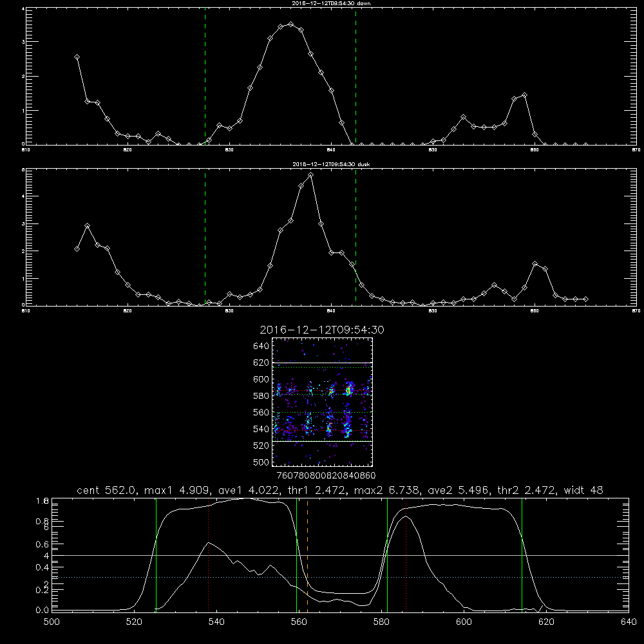Click the right green dashed line in dusk plot
644x644 pixels.
coord(355,238)
